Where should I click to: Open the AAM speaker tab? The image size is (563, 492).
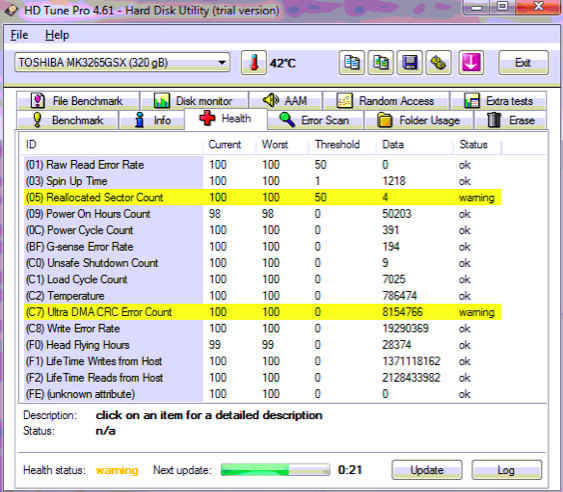tap(285, 101)
